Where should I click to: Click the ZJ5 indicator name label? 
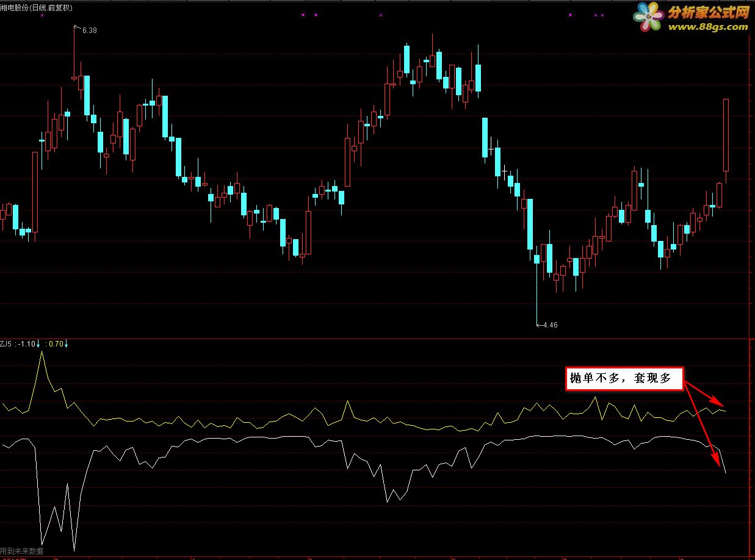(x=6, y=344)
